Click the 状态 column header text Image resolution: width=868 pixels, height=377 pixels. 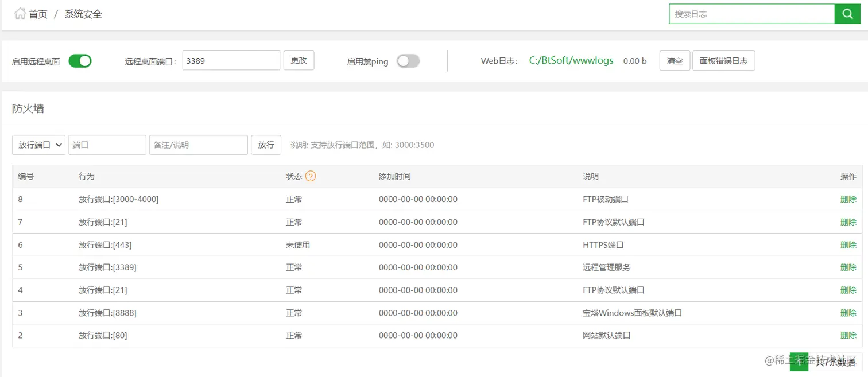coord(294,177)
